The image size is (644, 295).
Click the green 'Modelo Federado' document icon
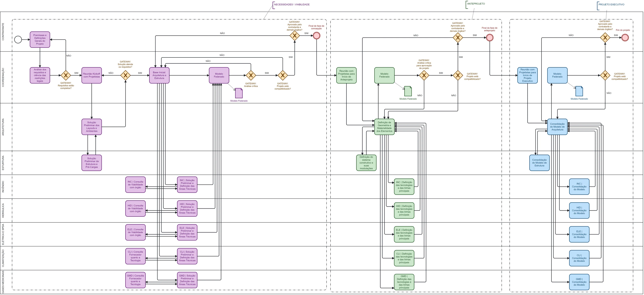point(408,91)
